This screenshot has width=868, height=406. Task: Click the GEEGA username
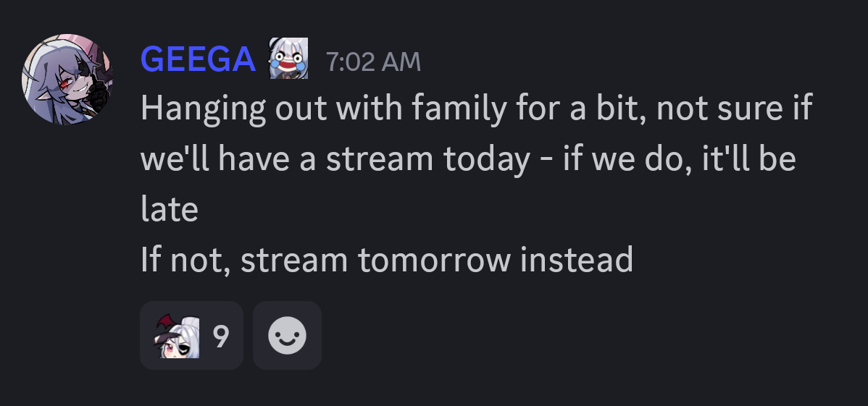(198, 59)
